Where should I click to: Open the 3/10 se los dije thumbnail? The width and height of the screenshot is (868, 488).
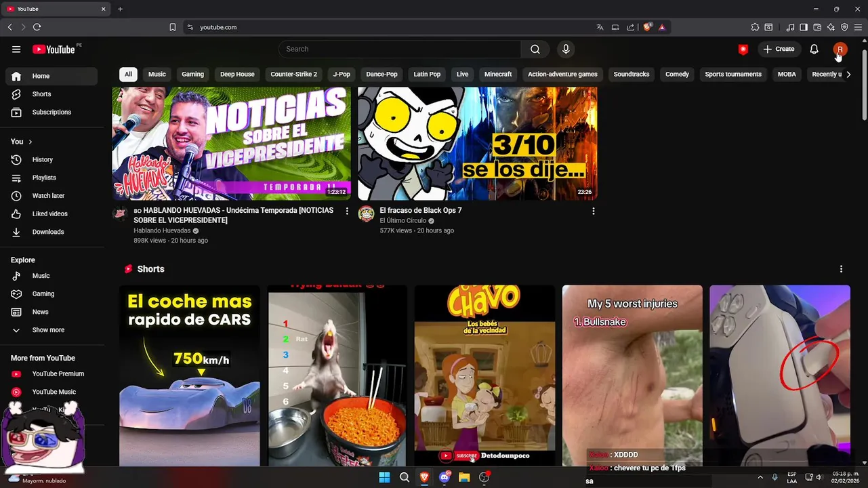coord(478,143)
